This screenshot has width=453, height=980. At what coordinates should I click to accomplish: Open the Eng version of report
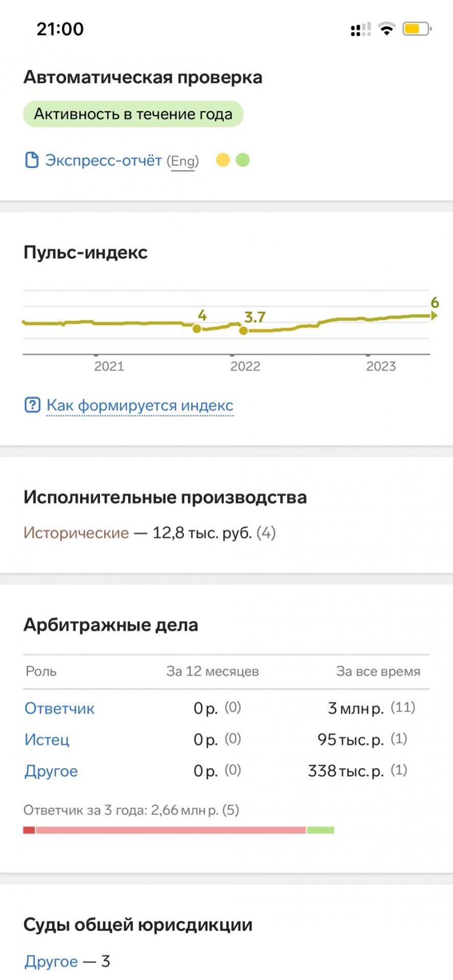click(183, 161)
